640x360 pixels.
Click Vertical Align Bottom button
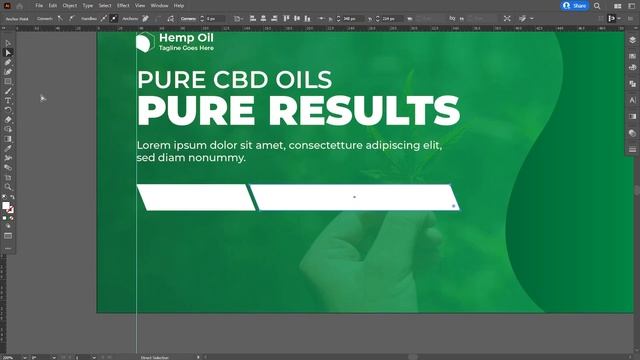tap(307, 18)
